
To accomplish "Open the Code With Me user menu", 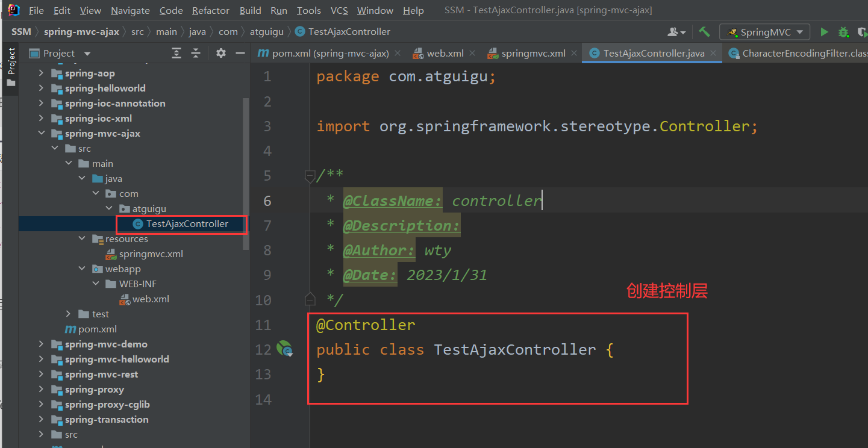I will [676, 32].
